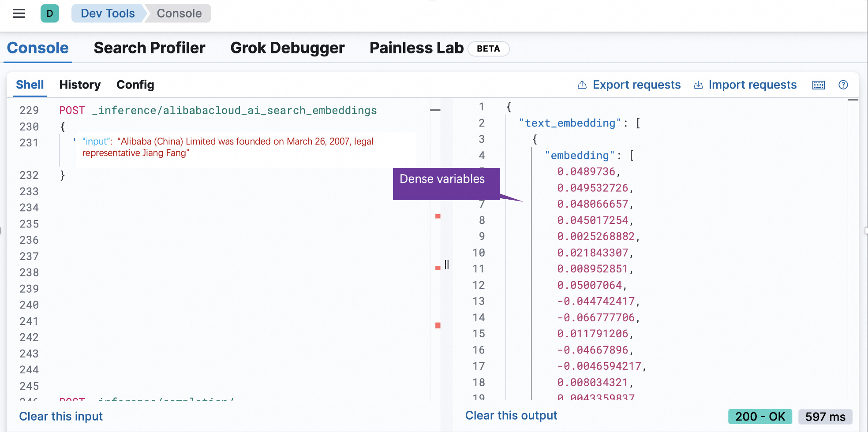Click line number 236 in the input editor
This screenshot has width=868, height=432.
pos(29,240)
